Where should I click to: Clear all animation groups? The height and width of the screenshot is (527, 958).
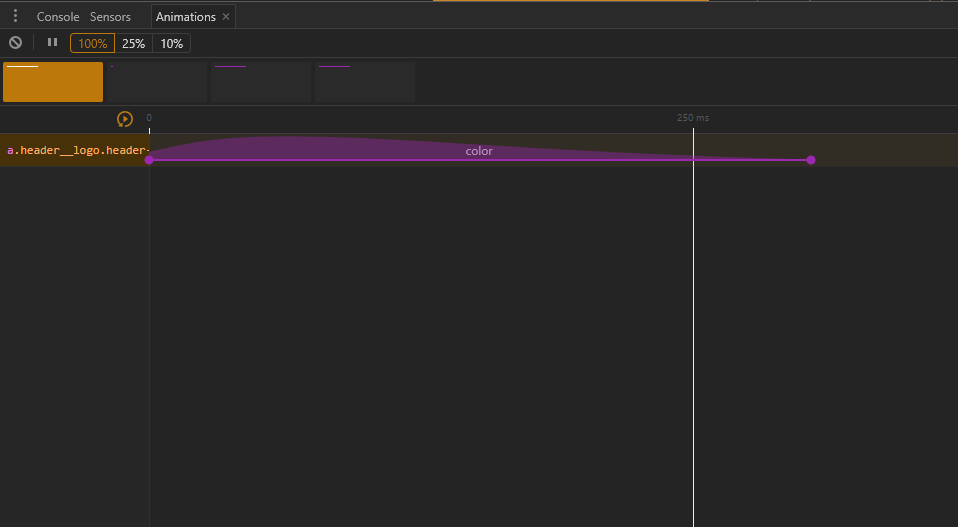pyautogui.click(x=15, y=42)
